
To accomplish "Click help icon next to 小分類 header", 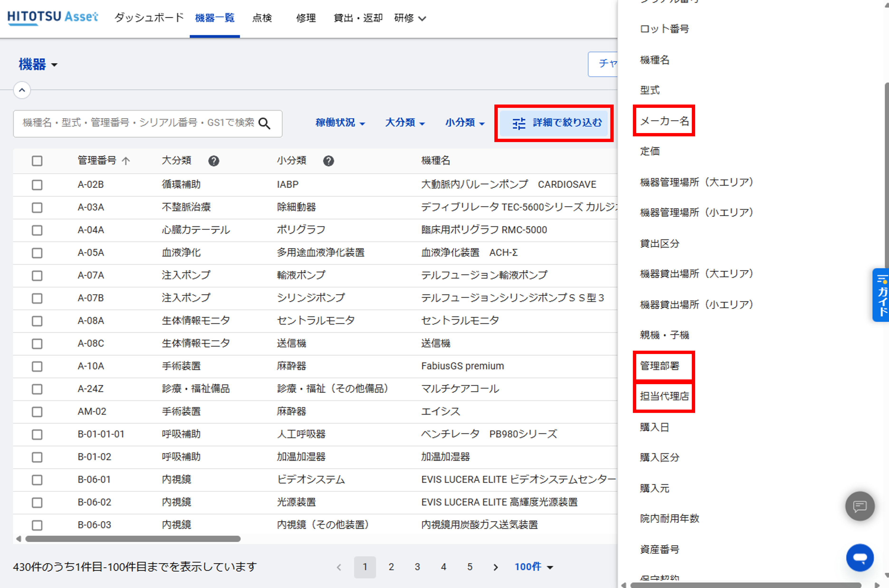I will coord(329,161).
